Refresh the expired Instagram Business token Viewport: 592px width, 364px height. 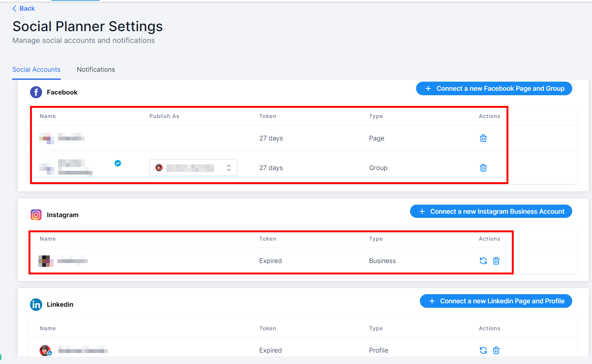tap(483, 261)
